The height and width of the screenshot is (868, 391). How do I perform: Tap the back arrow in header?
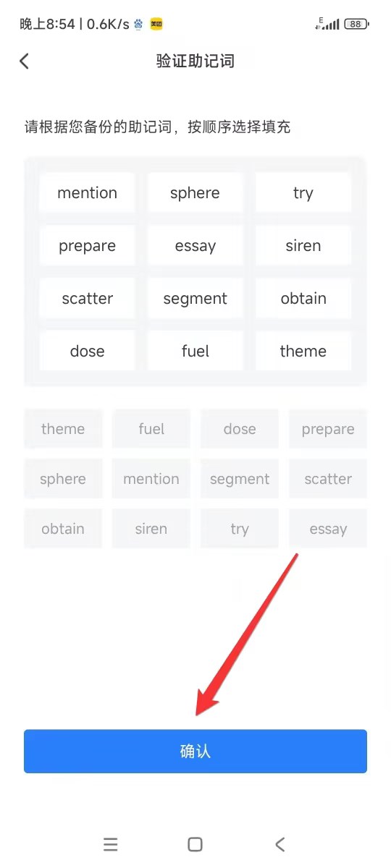[x=25, y=61]
